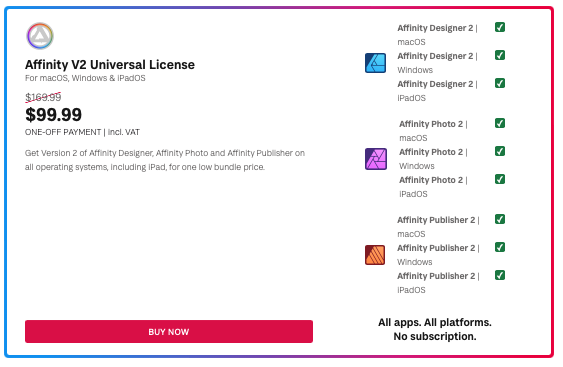Click the struck-through $169.99 price
The image size is (563, 367).
coord(43,97)
